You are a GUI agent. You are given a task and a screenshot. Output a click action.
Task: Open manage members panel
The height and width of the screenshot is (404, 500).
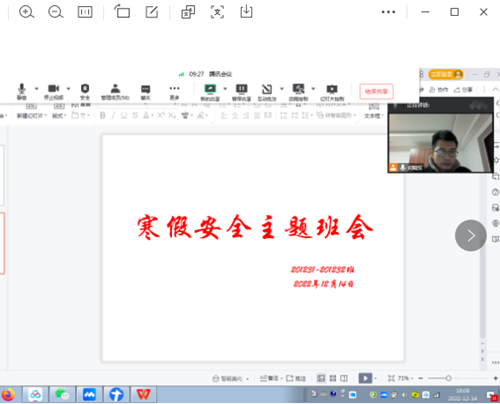coord(115,91)
